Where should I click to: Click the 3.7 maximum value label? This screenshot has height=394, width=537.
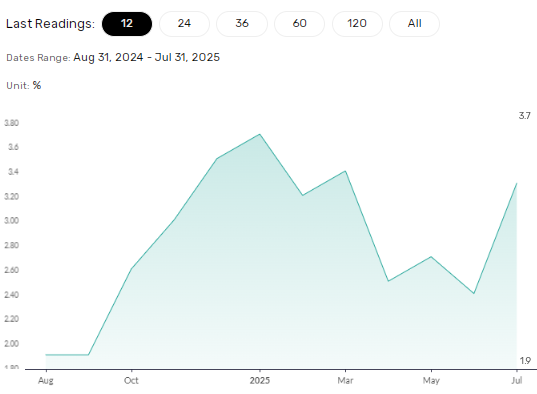tap(524, 116)
